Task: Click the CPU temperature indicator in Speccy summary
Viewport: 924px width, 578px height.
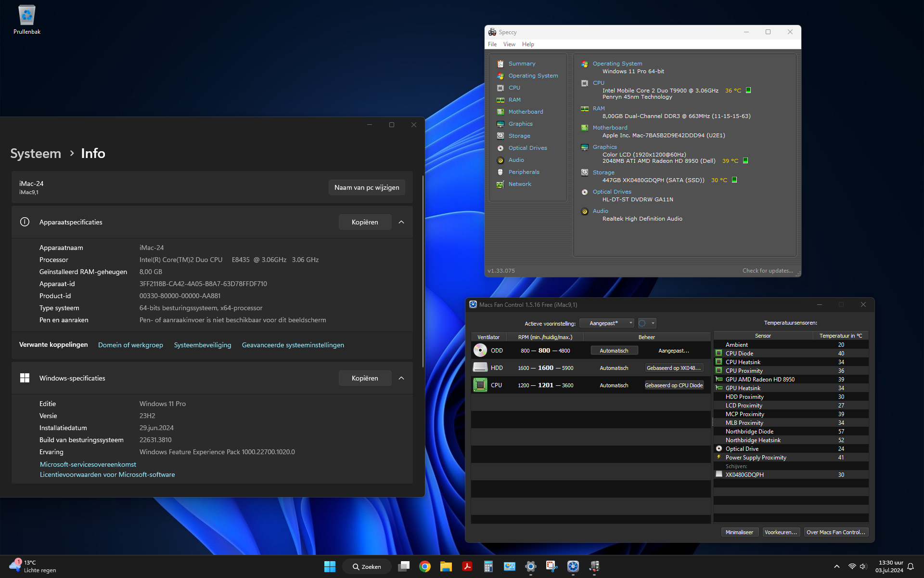Action: 748,90
